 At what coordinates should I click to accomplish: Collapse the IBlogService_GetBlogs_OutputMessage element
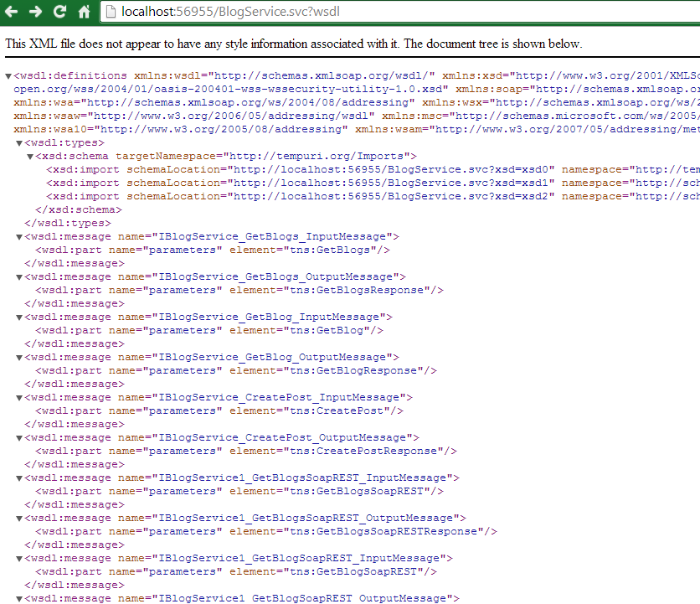(18, 276)
